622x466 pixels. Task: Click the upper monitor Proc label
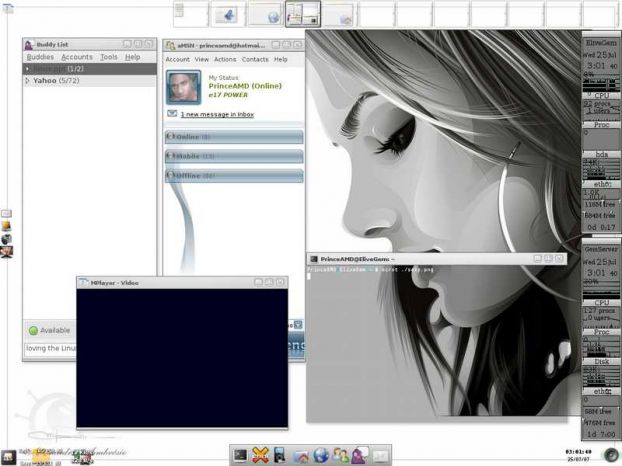click(601, 125)
